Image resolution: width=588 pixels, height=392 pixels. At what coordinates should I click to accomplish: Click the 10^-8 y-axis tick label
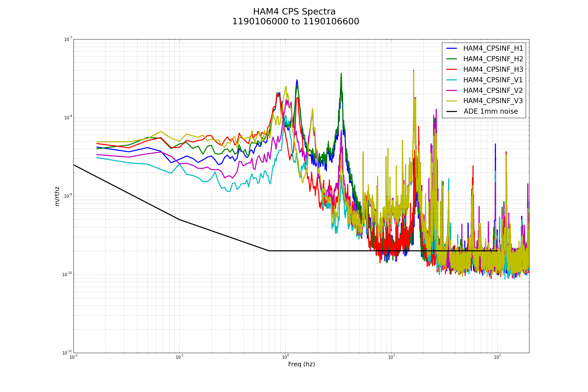68,118
